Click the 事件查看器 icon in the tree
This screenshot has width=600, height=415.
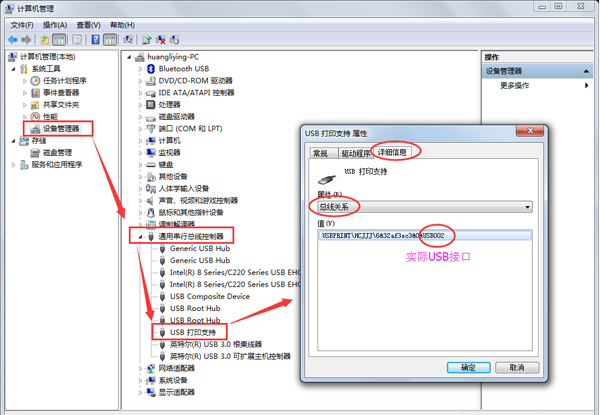click(x=35, y=93)
